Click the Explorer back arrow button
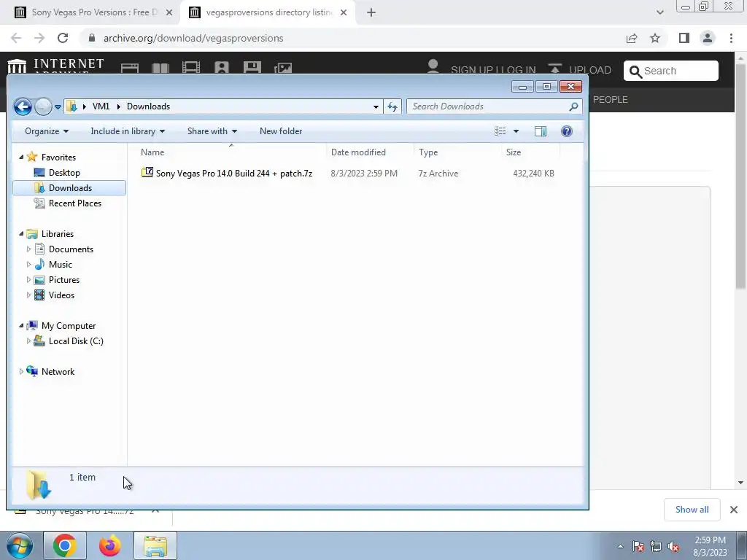Viewport: 747px width, 560px height. [x=23, y=106]
